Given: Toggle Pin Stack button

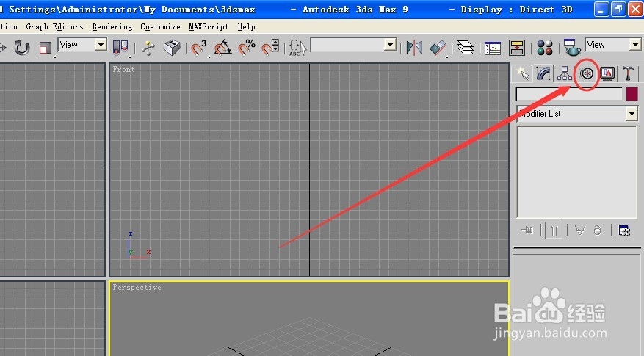Looking at the screenshot, I should coord(527,230).
